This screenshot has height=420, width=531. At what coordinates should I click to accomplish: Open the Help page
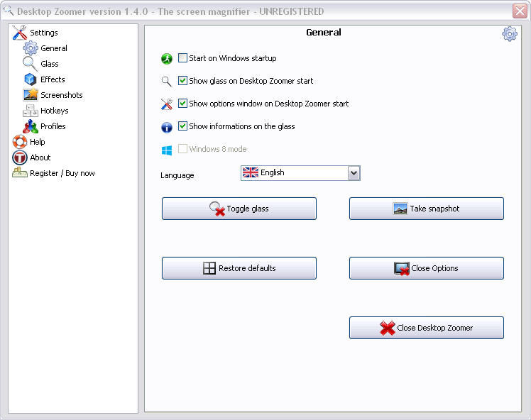(x=37, y=142)
